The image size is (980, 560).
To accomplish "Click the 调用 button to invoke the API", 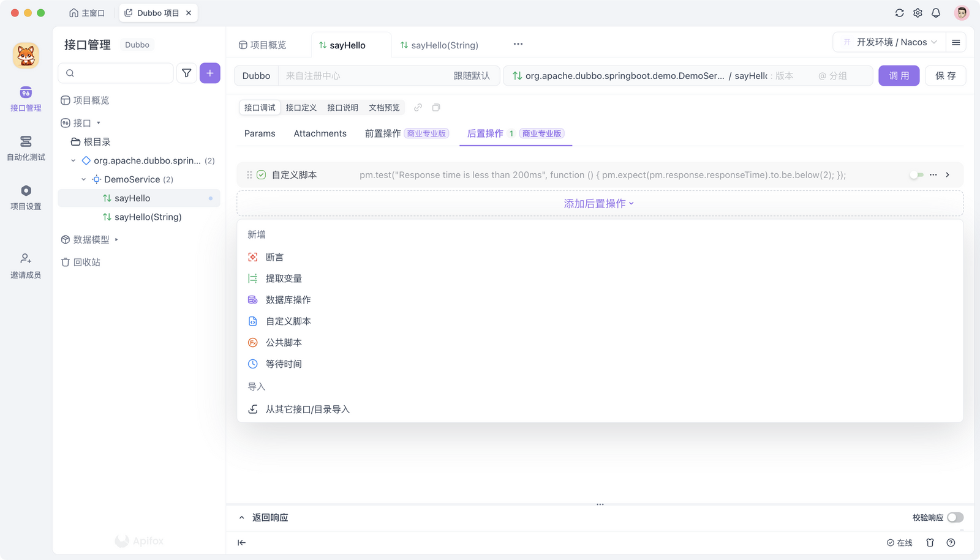I will point(899,75).
